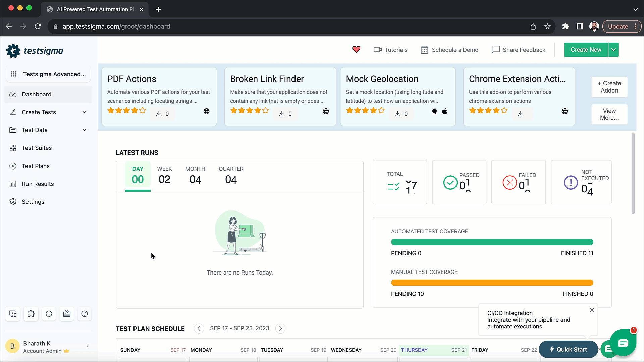
Task: Click the download icon on PDF Actions card
Action: click(159, 114)
